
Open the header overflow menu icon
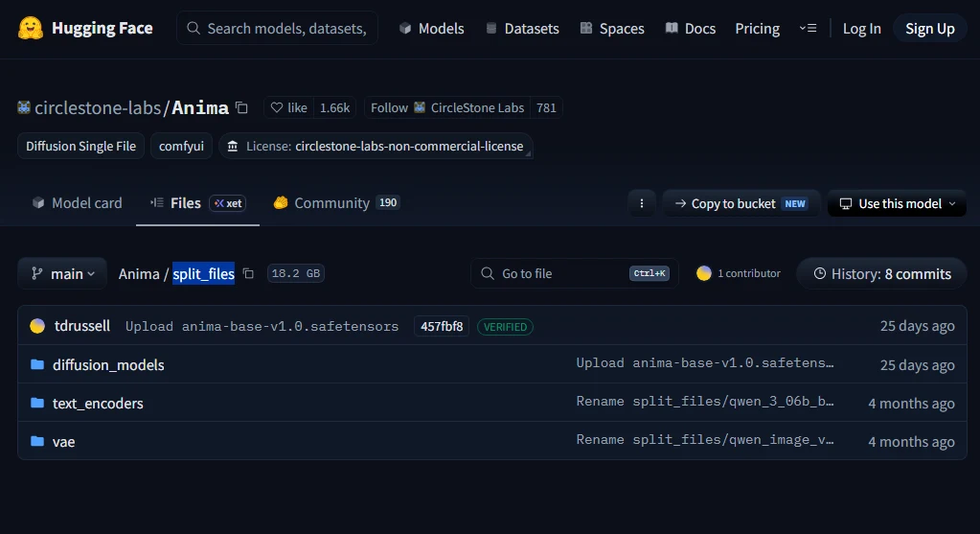(809, 28)
